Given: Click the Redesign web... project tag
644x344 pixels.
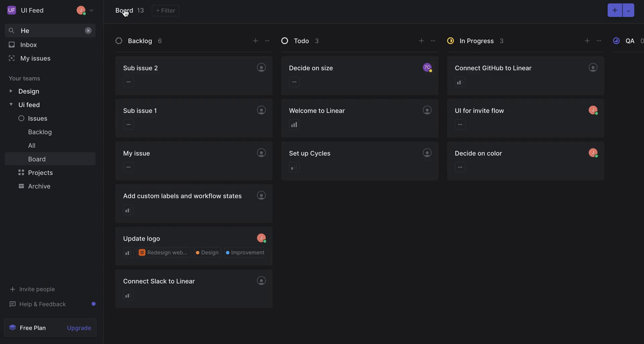Looking at the screenshot, I should click(x=164, y=252).
